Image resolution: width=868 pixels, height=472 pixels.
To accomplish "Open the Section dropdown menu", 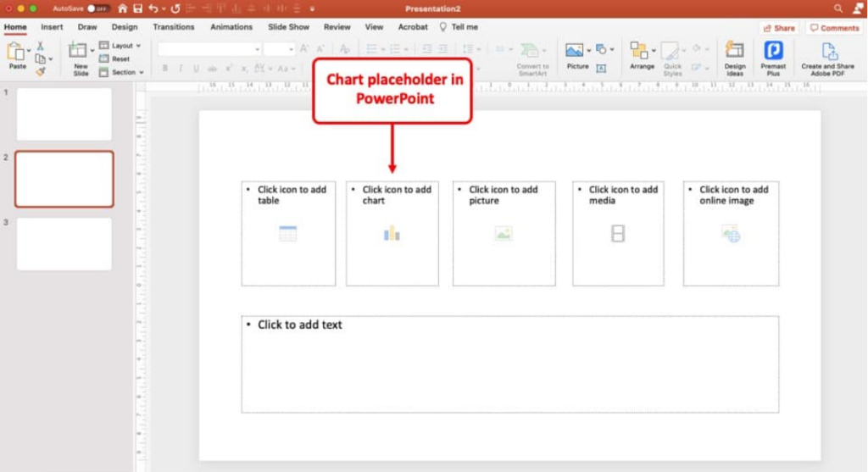I will click(122, 73).
